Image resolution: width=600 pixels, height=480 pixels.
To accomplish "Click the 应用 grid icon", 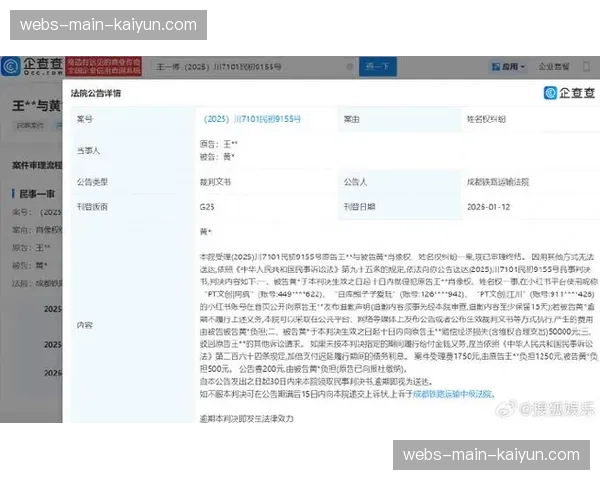I will click(x=496, y=67).
